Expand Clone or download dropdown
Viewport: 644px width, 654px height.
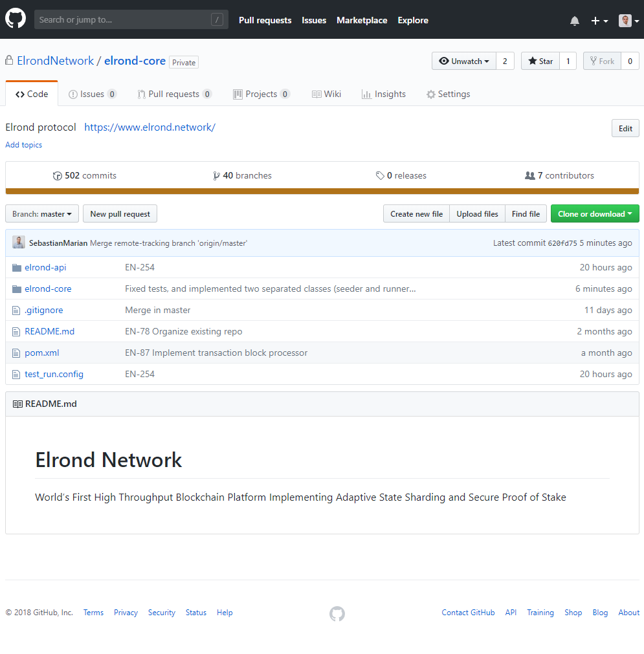click(595, 213)
